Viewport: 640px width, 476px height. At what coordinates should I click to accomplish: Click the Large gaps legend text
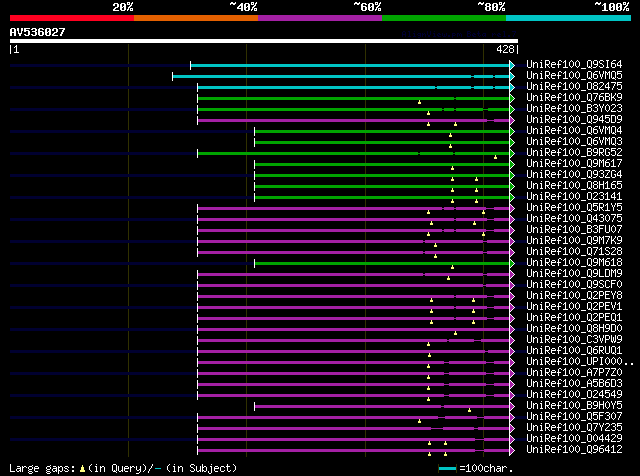[x=123, y=468]
